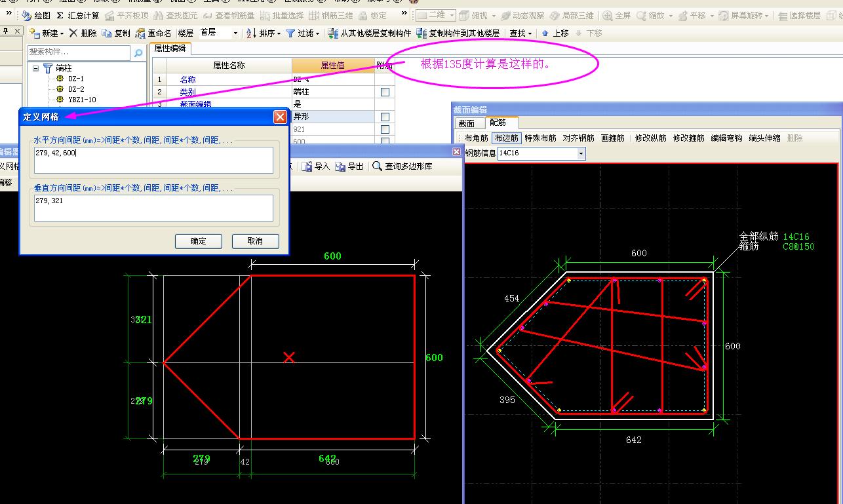Click 画箍筋 draw stirrup
The width and height of the screenshot is (843, 504).
612,138
